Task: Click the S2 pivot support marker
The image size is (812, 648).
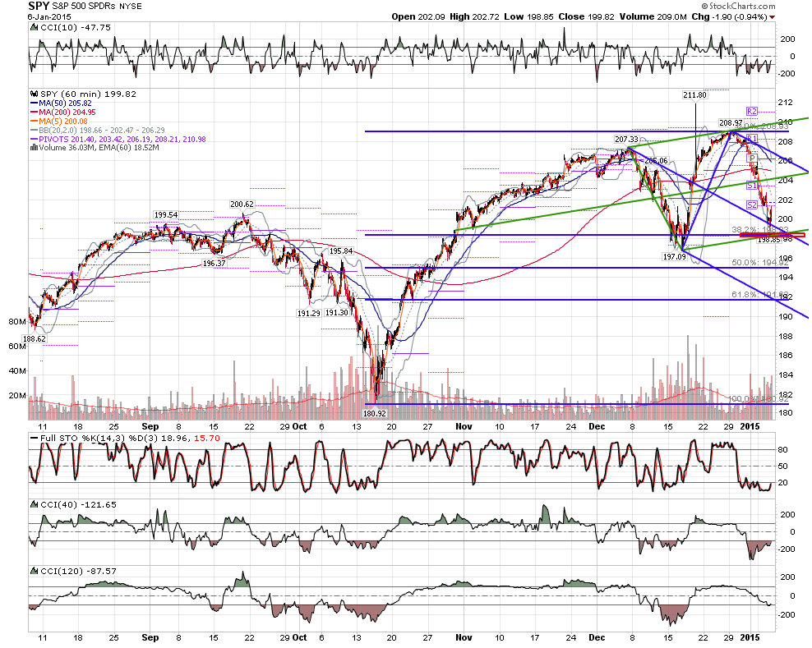Action: click(x=751, y=205)
